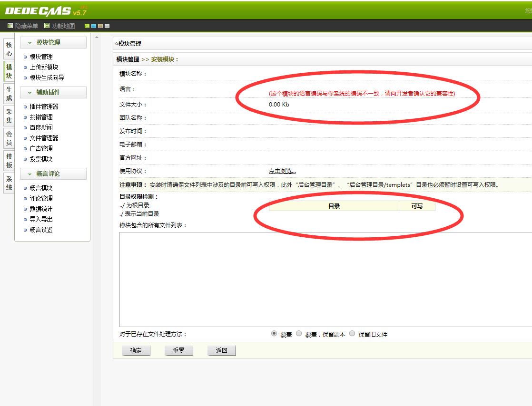Open the 功能地图 grid icon

(47, 26)
